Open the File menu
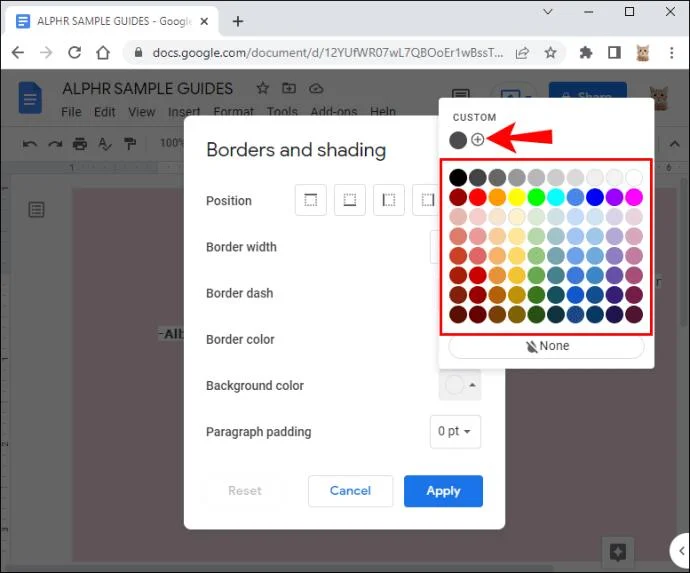Screen dimensions: 690x573 pyautogui.click(x=71, y=112)
